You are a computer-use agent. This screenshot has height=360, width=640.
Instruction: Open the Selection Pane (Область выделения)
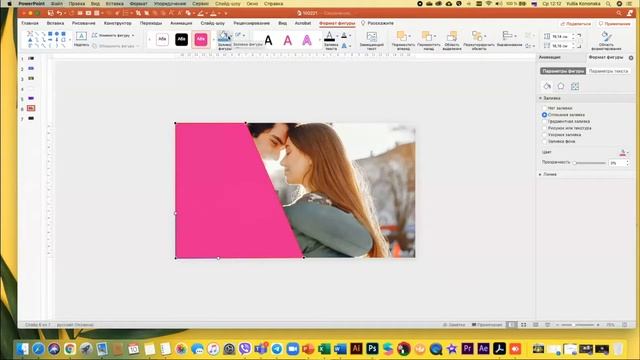[452, 36]
